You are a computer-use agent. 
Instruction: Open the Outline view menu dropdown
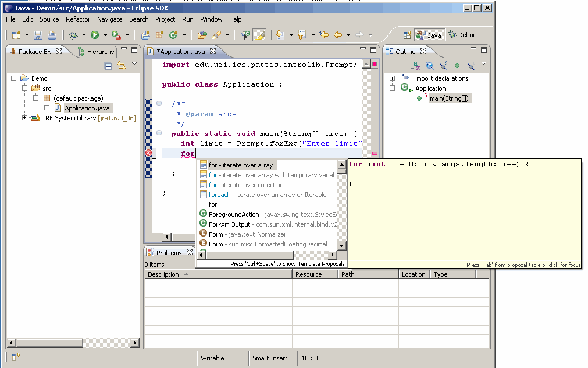[x=483, y=64]
